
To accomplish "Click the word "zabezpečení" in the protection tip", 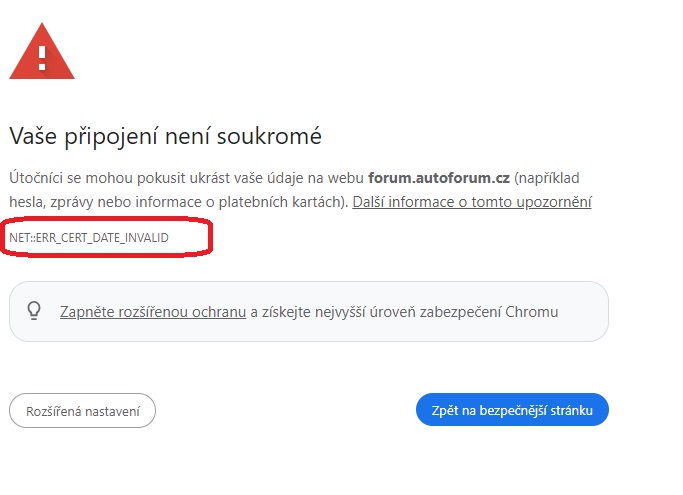I will click(465, 311).
